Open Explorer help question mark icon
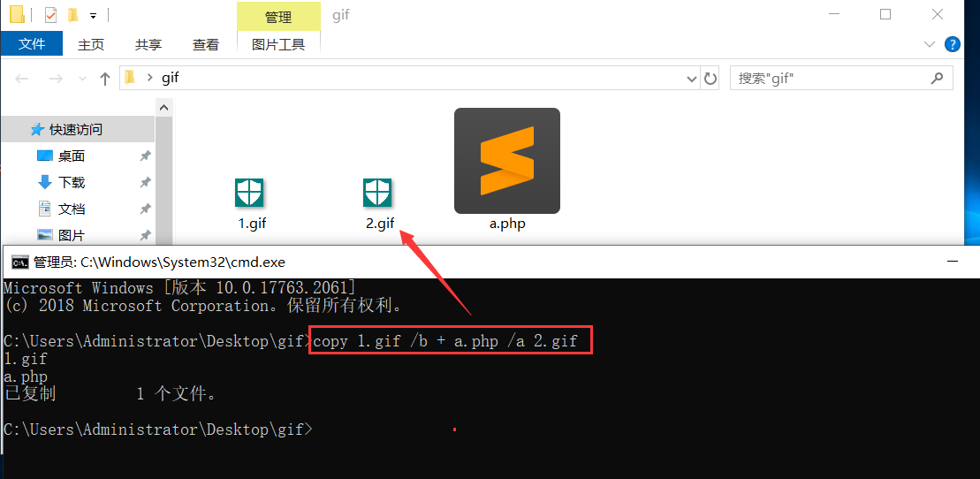Image resolution: width=980 pixels, height=479 pixels. tap(952, 44)
